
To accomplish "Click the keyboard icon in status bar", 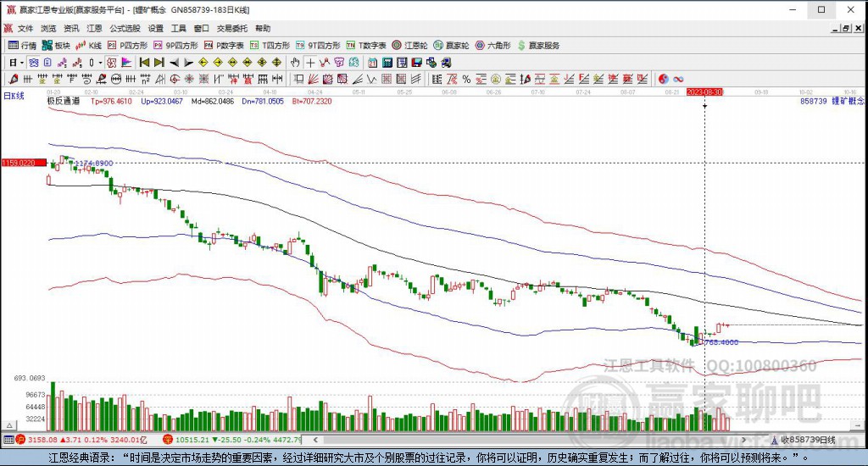I will pyautogui.click(x=8, y=440).
